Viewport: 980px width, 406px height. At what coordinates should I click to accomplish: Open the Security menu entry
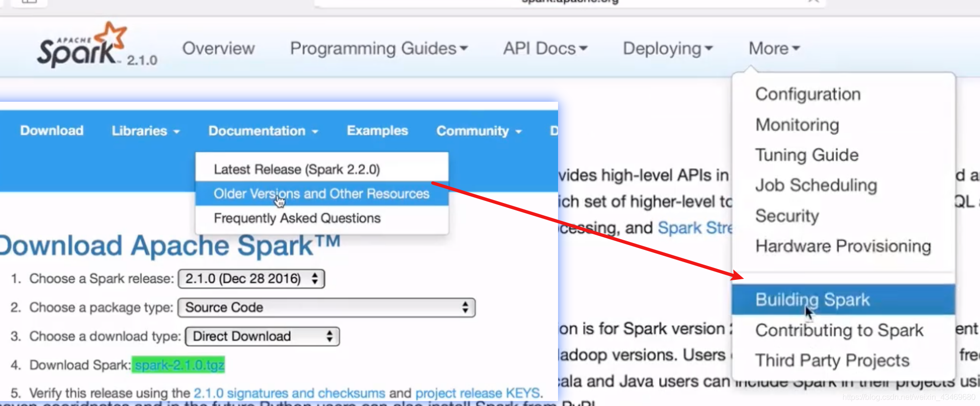787,216
